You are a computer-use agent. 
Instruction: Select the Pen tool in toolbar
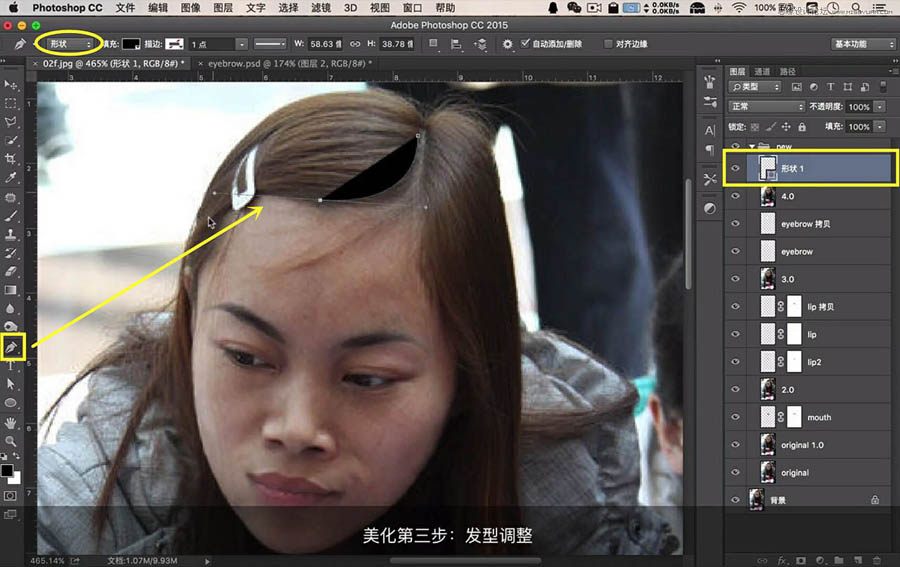click(x=11, y=347)
